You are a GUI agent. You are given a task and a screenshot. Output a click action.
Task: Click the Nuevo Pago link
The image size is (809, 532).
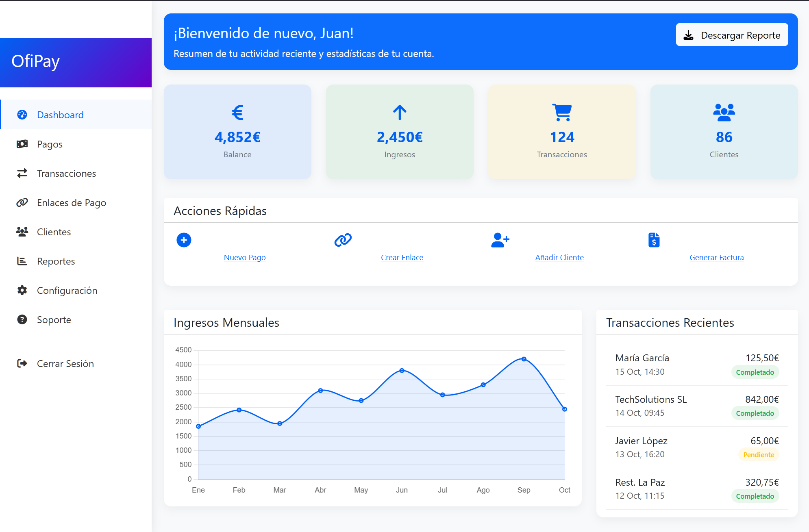click(x=245, y=257)
